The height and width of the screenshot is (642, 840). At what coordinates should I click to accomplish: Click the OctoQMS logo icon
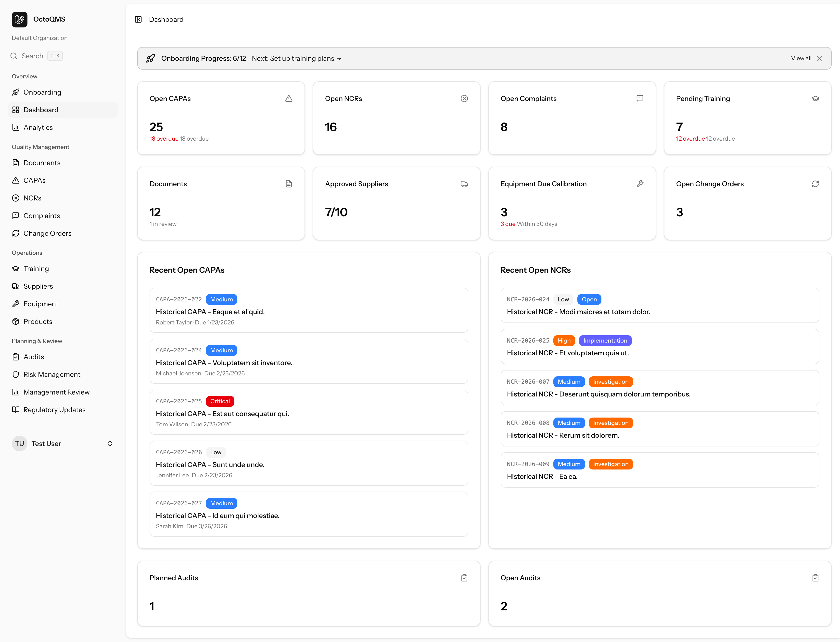point(20,20)
